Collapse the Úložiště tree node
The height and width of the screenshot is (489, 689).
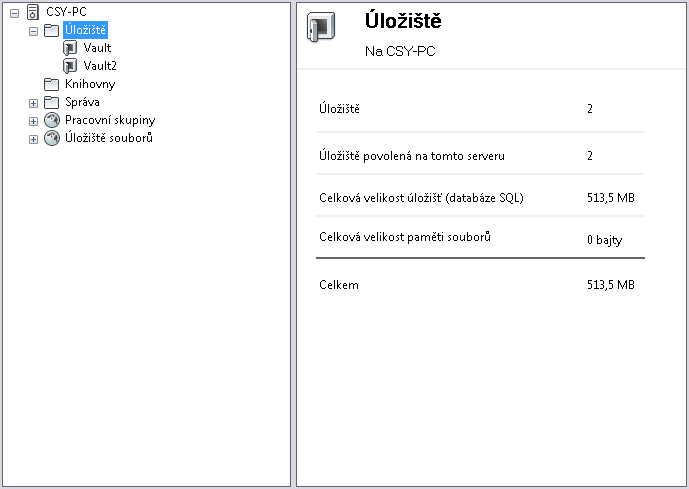click(33, 30)
